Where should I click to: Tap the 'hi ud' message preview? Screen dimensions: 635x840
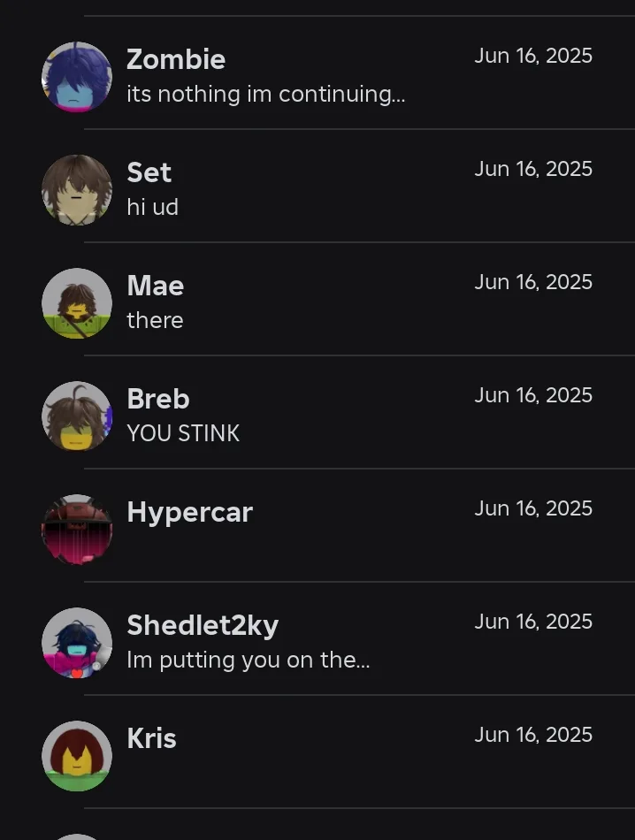pyautogui.click(x=152, y=207)
